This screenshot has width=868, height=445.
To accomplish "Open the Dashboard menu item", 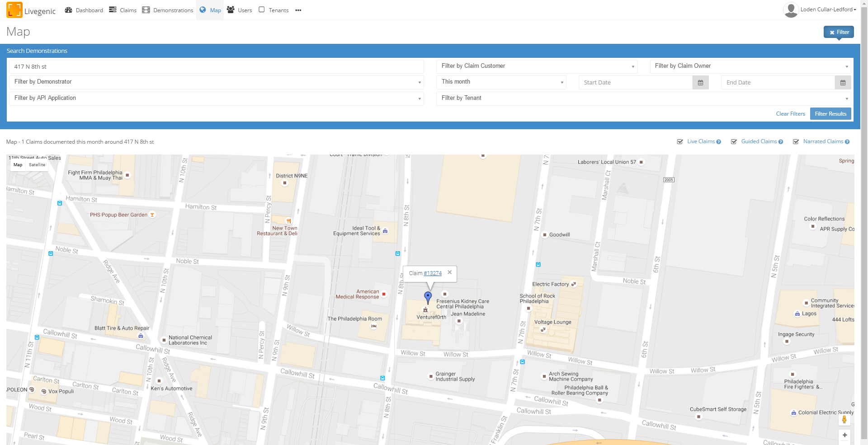I will 84,10.
